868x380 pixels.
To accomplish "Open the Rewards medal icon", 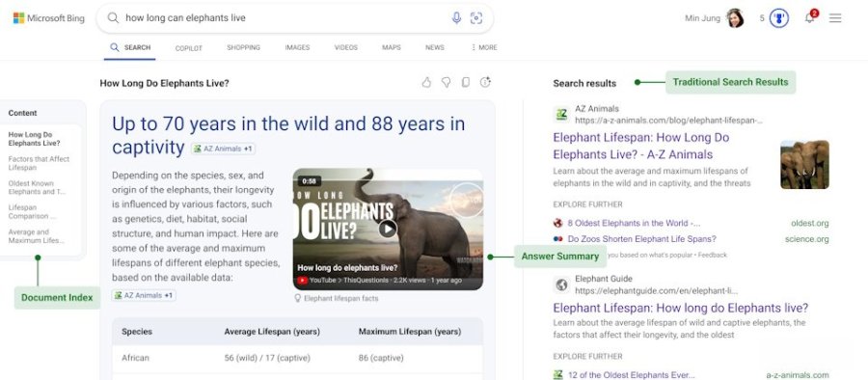I will pos(779,18).
